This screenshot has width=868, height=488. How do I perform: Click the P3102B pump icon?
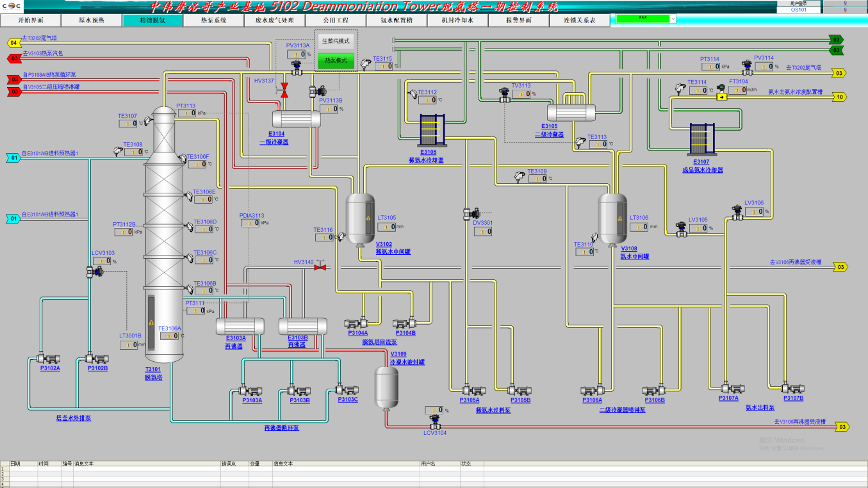point(97,359)
